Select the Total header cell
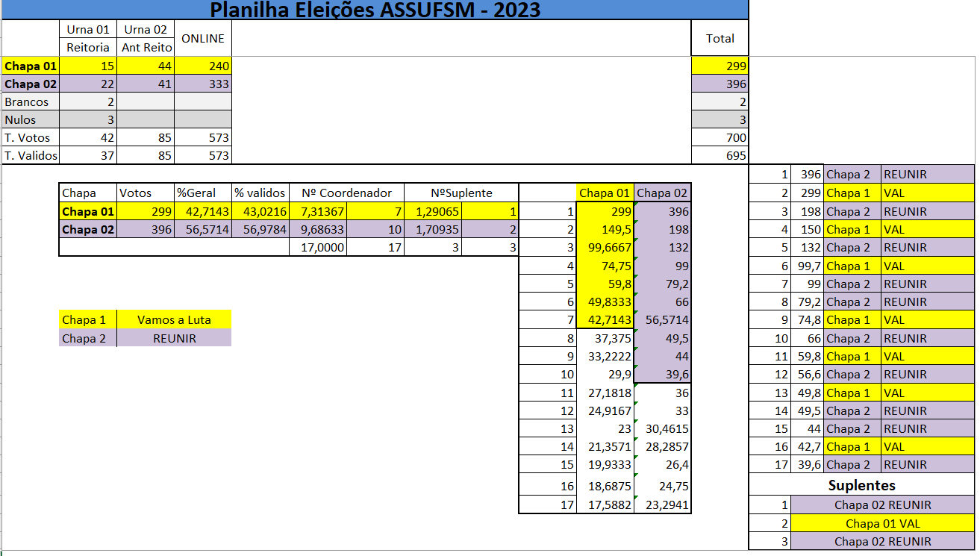 tap(720, 38)
